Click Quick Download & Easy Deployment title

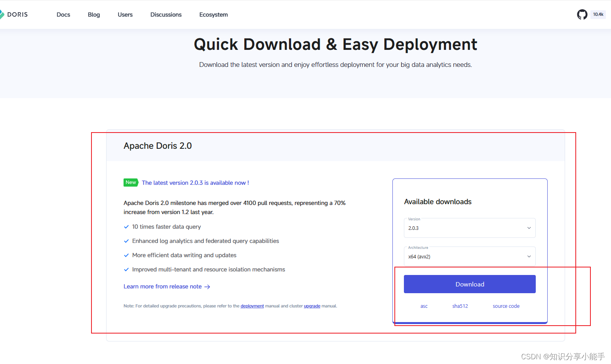point(335,44)
